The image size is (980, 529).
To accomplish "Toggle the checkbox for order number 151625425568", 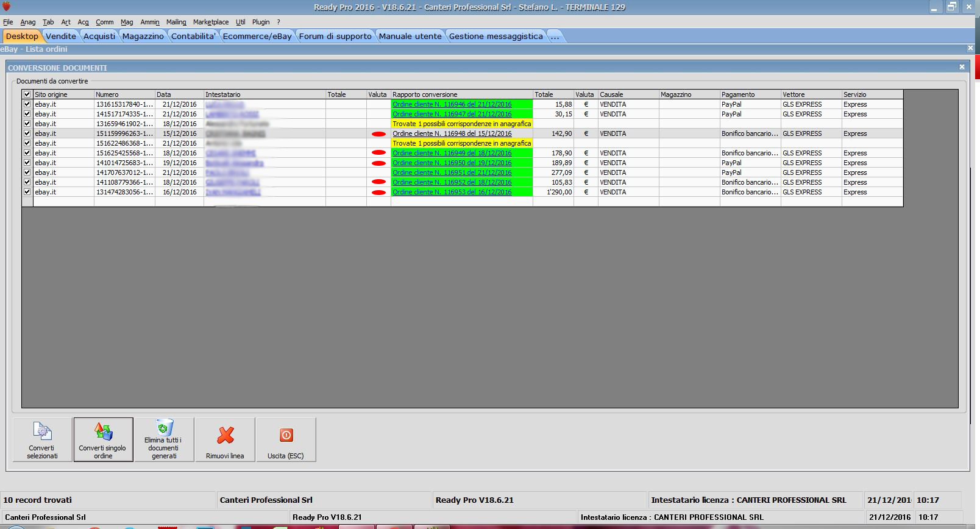I will [27, 153].
